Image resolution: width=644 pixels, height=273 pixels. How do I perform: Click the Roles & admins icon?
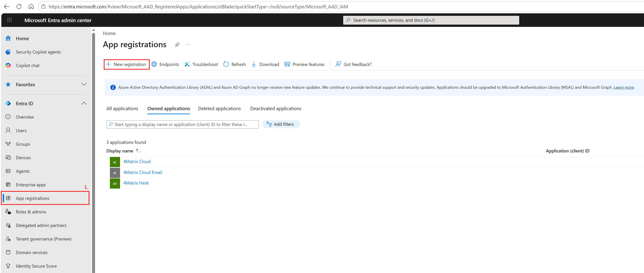(8, 212)
